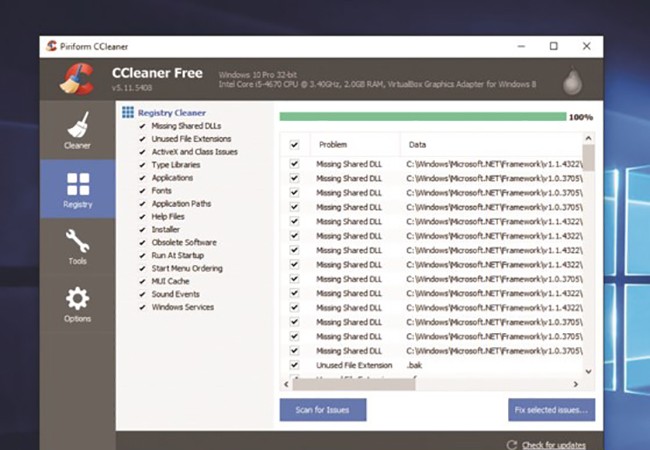This screenshot has width=650, height=450.
Task: Click the Registry Cleaner heading text
Action: 172,113
